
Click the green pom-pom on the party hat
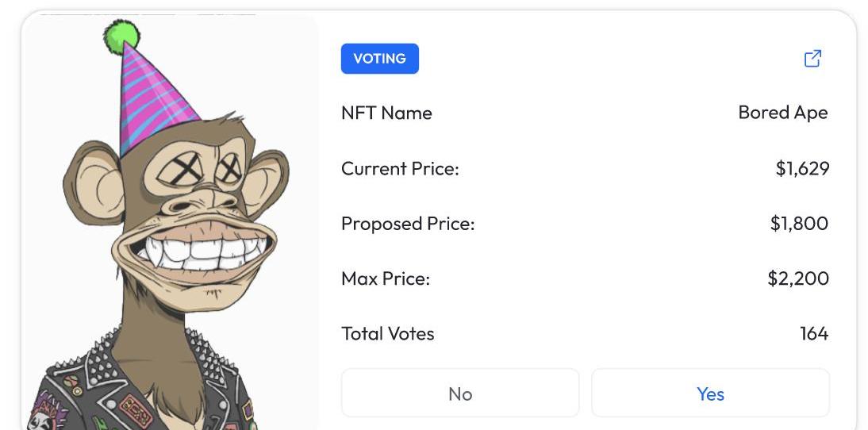121,36
